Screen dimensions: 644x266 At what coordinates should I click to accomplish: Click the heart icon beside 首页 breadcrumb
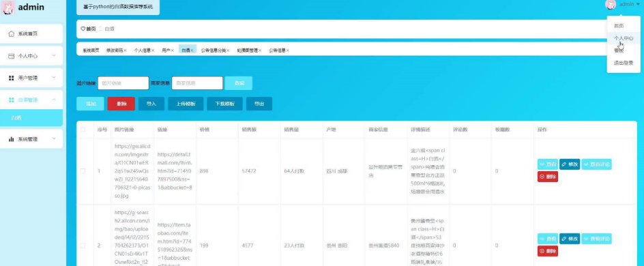(83, 29)
